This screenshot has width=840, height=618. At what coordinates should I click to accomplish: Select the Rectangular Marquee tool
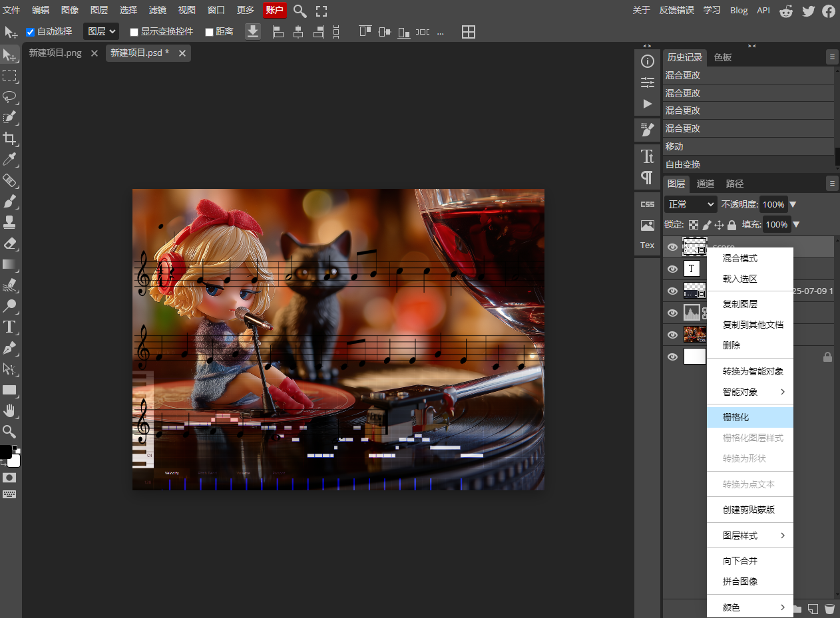(x=10, y=76)
